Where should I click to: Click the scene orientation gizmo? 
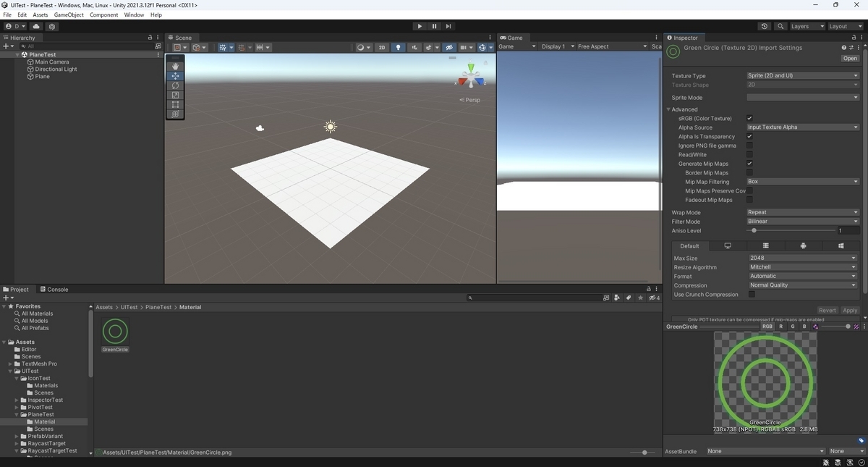click(x=471, y=76)
